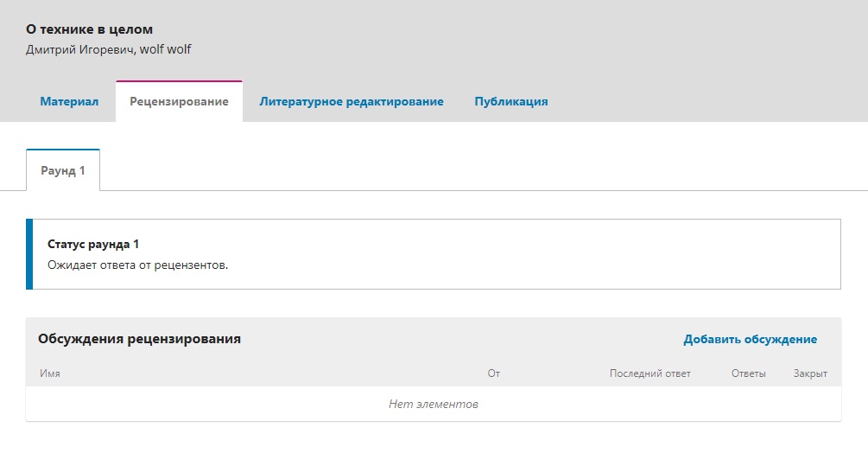The image size is (868, 453).
Task: Select the Рецензирование tab
Action: 179,101
